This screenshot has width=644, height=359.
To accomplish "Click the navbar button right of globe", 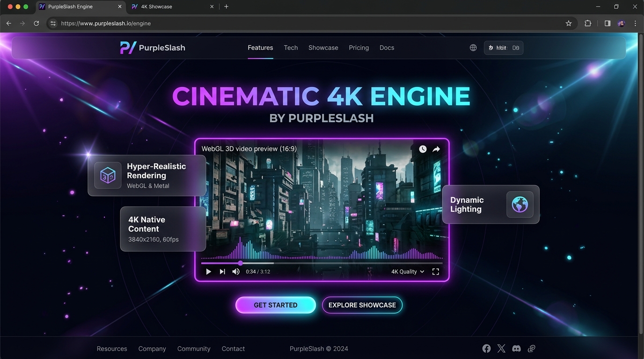I will point(504,48).
